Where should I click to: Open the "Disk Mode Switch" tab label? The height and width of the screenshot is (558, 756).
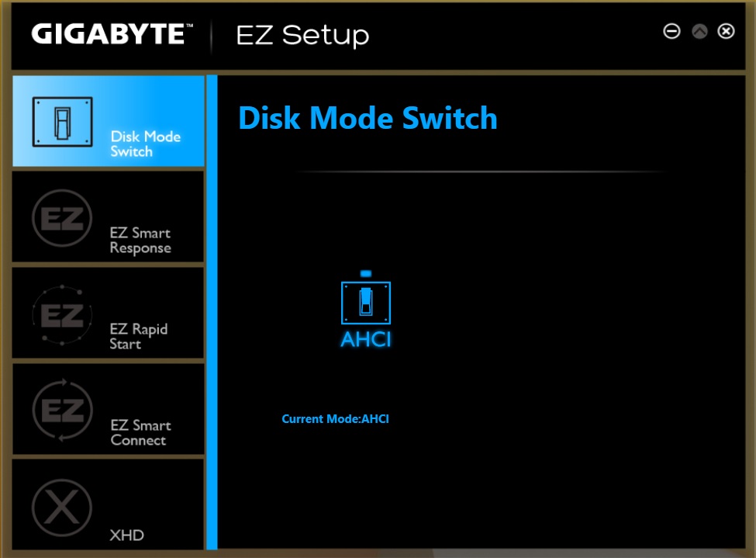click(145, 144)
